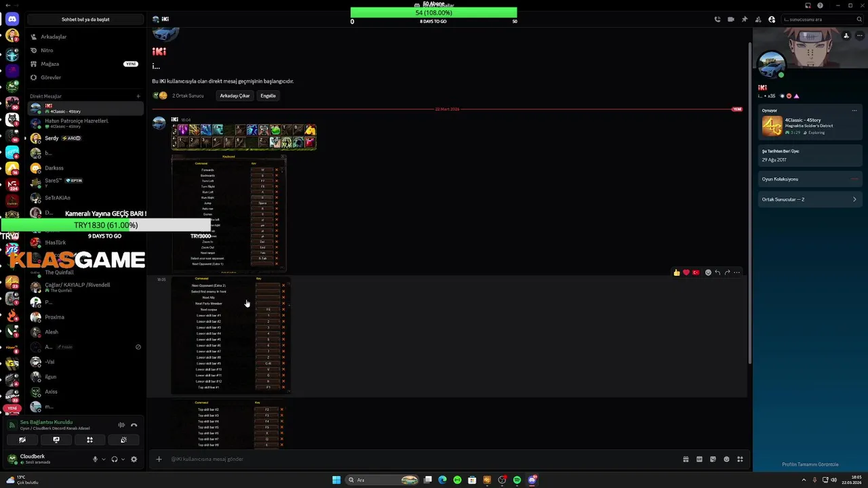This screenshot has height=488, width=868.
Task: React with thumbs up emoji
Action: (x=677, y=272)
